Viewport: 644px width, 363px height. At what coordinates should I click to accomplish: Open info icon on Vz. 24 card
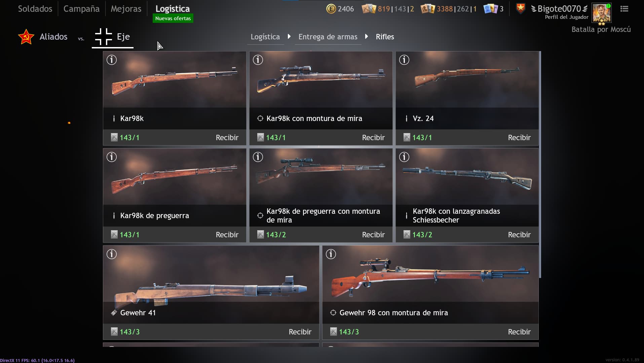tap(404, 60)
